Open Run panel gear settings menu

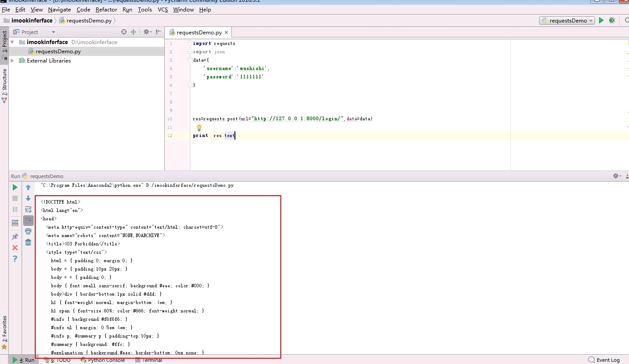(617, 176)
